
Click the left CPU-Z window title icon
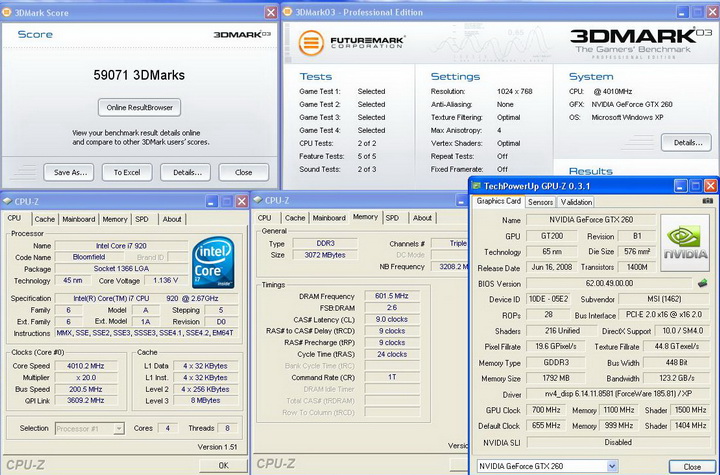tap(7, 201)
